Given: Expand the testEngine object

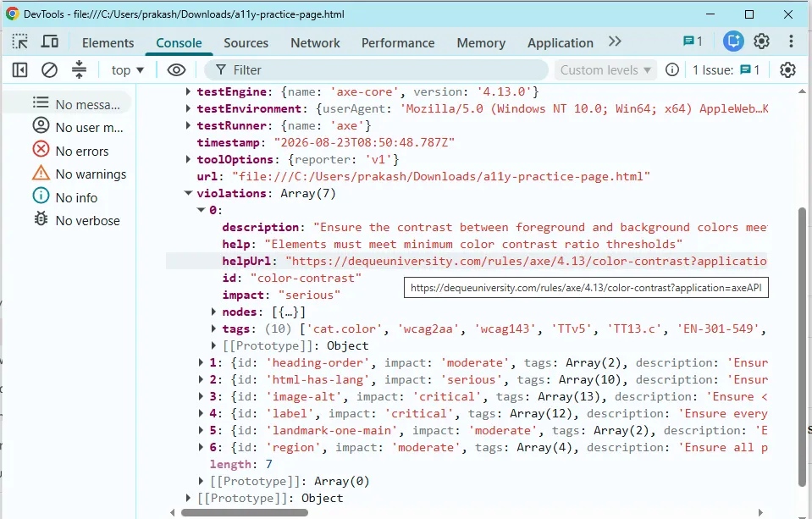Looking at the screenshot, I should (189, 91).
